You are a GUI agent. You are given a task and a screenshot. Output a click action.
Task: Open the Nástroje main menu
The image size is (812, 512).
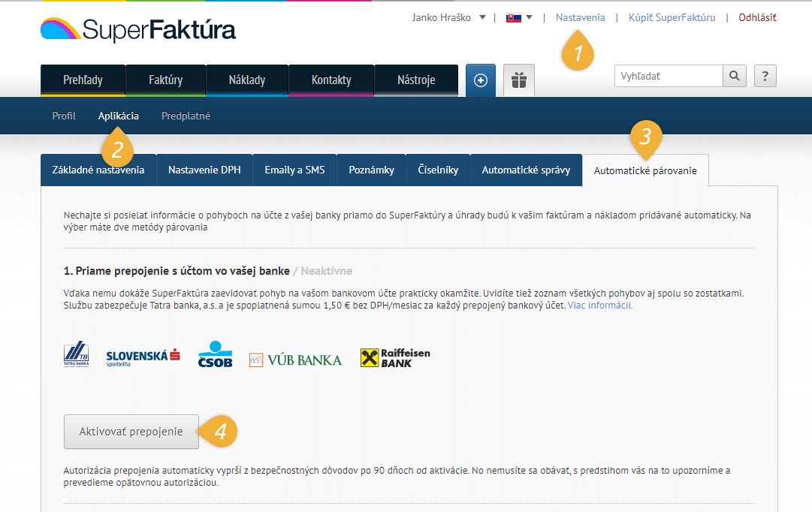416,80
